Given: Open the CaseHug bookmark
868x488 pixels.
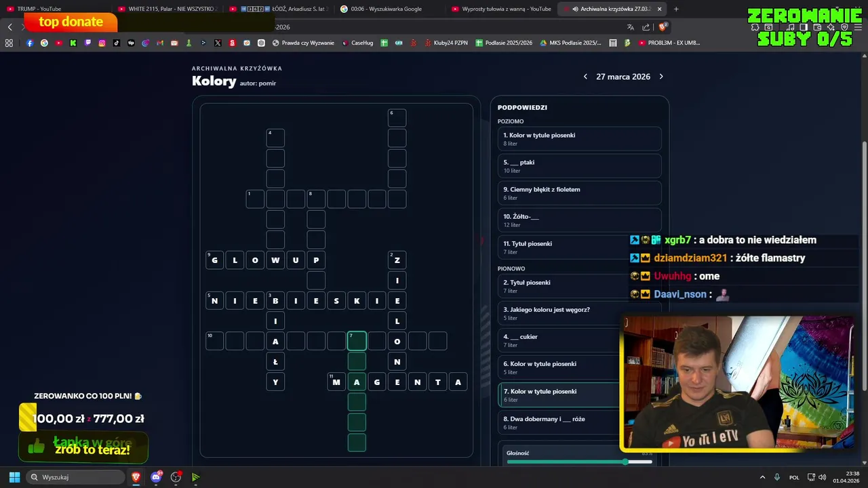Looking at the screenshot, I should 357,43.
